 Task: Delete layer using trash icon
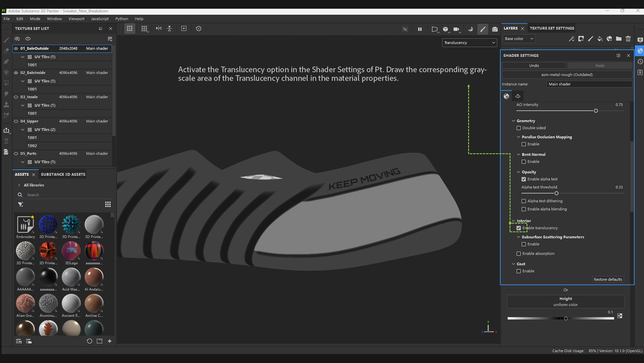click(628, 39)
